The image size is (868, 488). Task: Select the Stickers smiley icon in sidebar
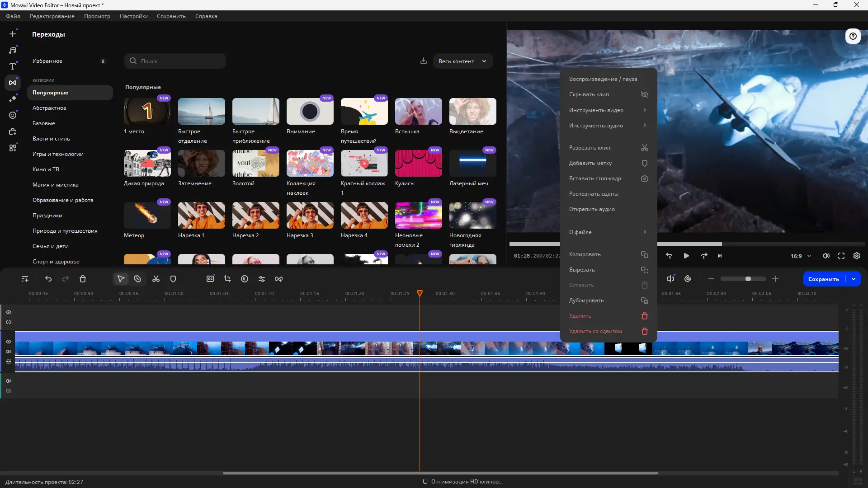click(x=13, y=115)
